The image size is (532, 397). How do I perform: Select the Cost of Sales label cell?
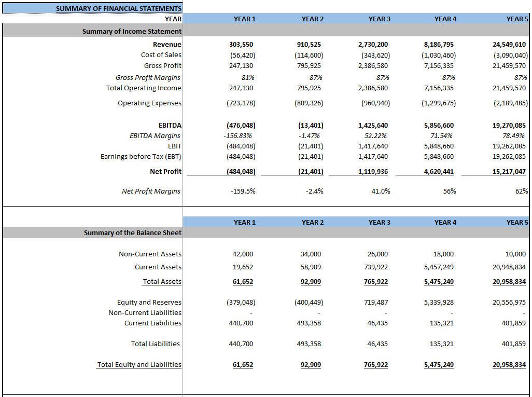[x=161, y=54]
